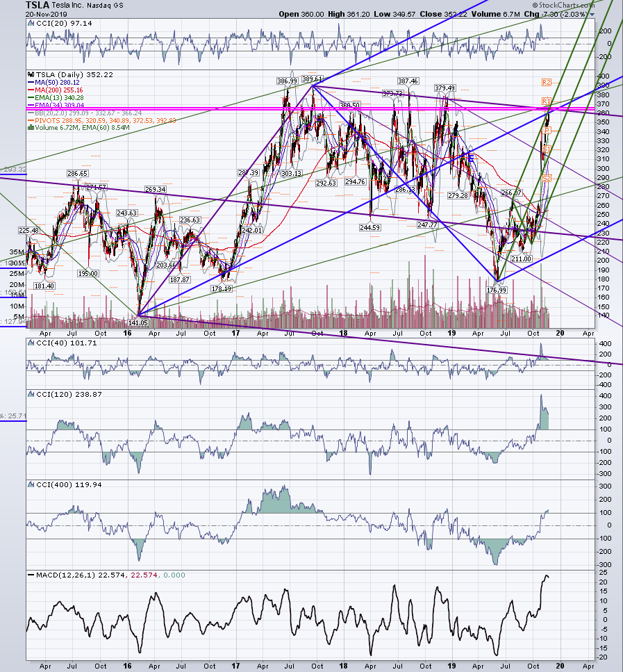The width and height of the screenshot is (623, 672).
Task: Click the 141.05 low price label
Action: (x=138, y=322)
